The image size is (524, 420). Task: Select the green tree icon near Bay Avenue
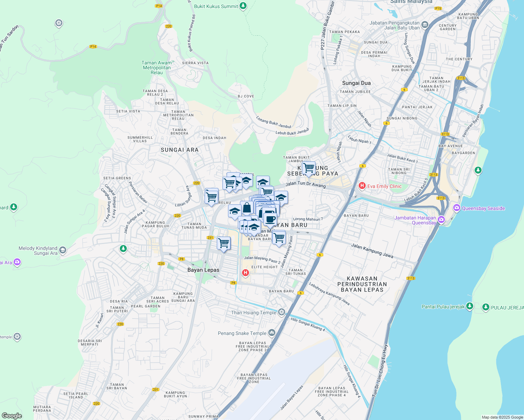[478, 170]
